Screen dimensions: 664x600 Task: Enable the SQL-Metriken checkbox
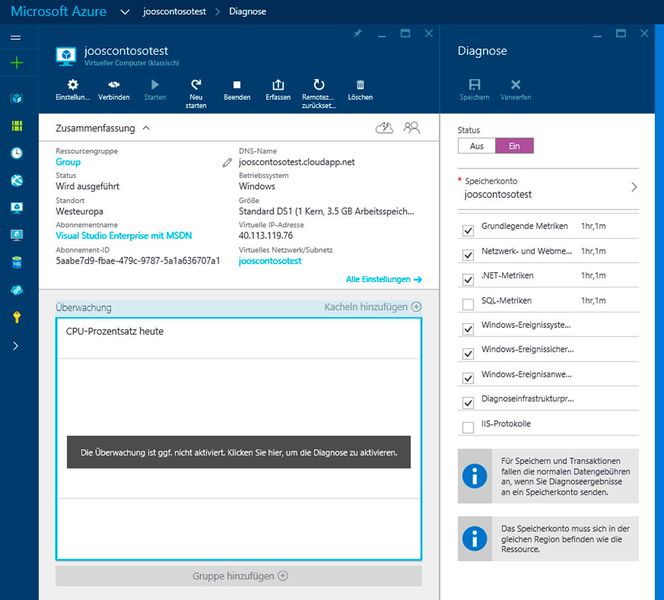pos(468,303)
